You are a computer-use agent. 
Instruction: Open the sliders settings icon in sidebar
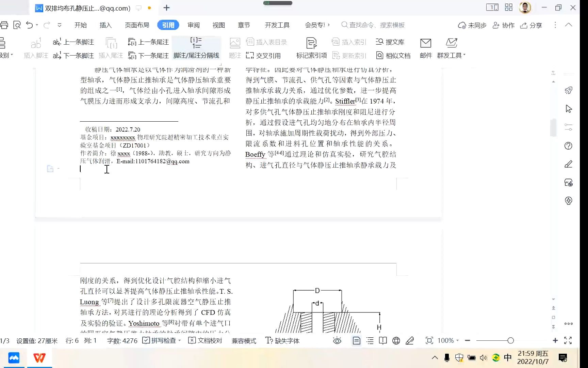568,127
